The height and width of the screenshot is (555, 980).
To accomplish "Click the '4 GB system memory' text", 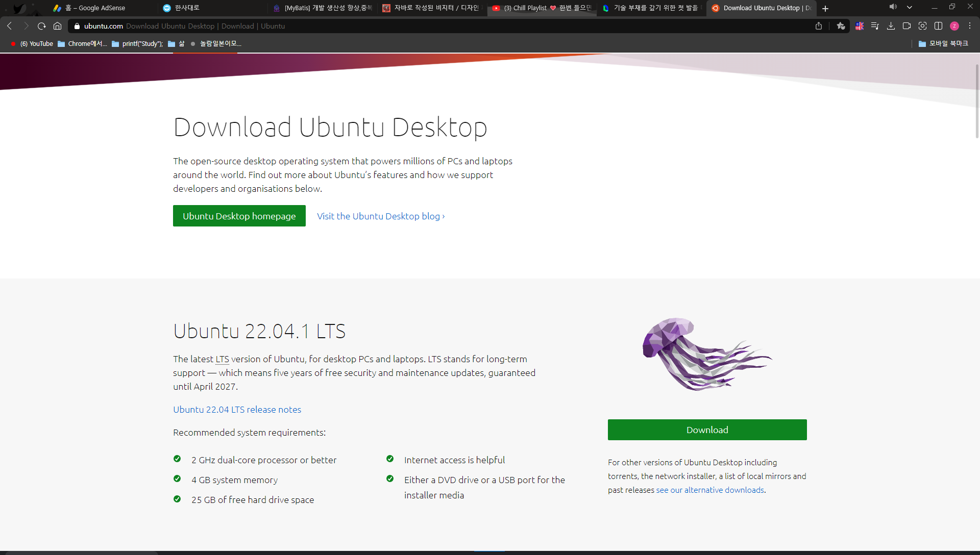I will [234, 480].
